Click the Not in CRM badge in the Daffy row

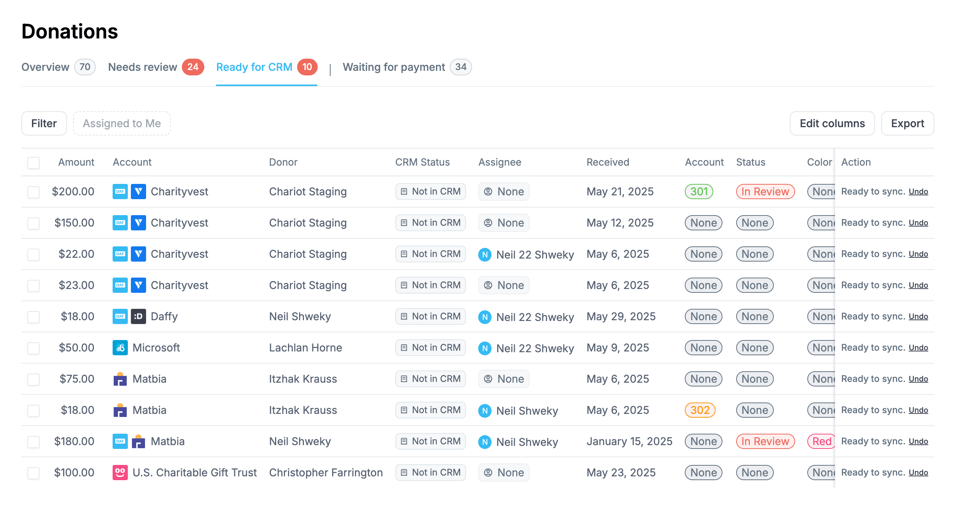point(431,316)
